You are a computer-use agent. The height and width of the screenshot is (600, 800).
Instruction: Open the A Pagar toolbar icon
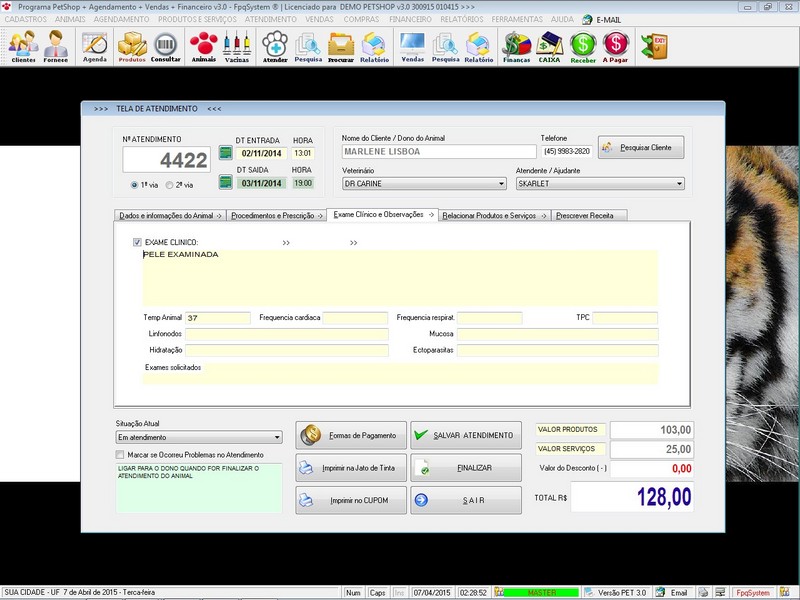[x=616, y=46]
